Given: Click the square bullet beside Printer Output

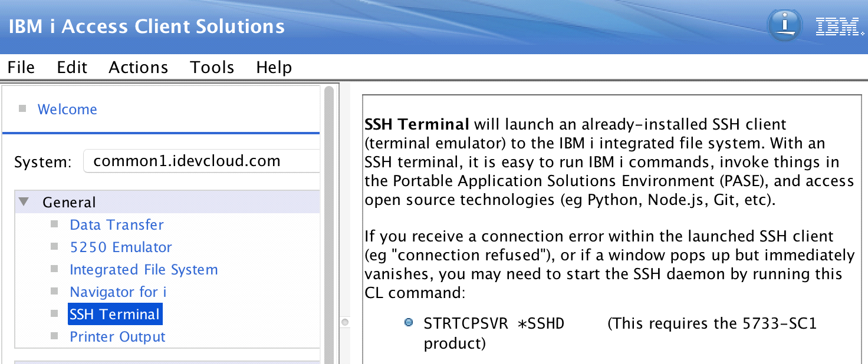Looking at the screenshot, I should (x=55, y=336).
